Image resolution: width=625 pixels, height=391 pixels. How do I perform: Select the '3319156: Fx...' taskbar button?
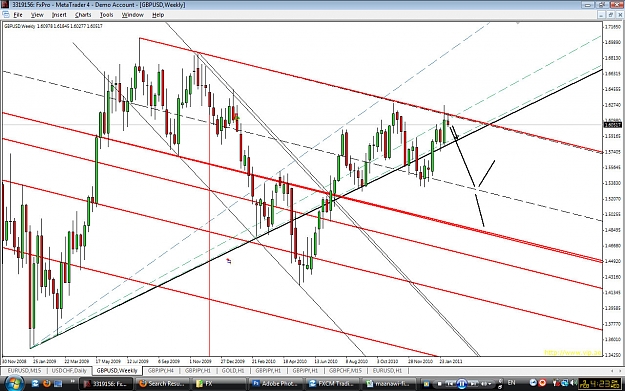click(106, 384)
